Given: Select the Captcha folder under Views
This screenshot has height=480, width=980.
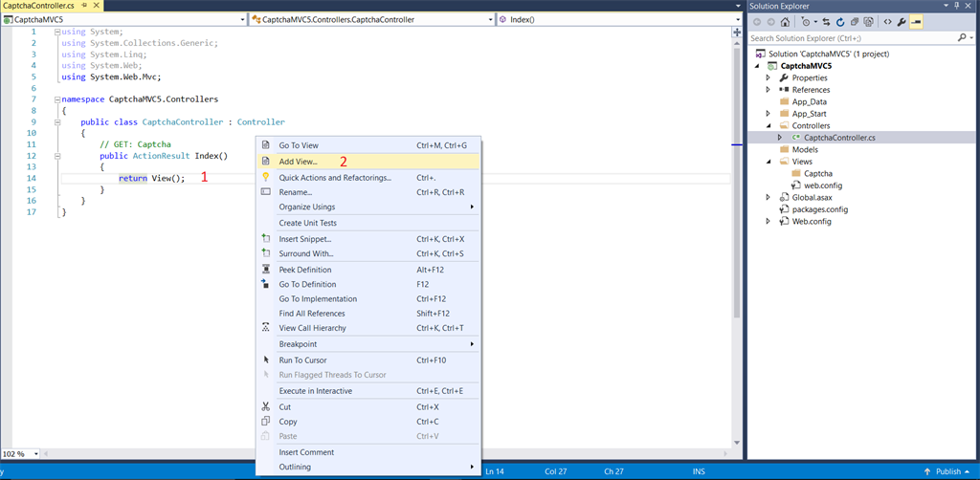Looking at the screenshot, I should click(817, 173).
